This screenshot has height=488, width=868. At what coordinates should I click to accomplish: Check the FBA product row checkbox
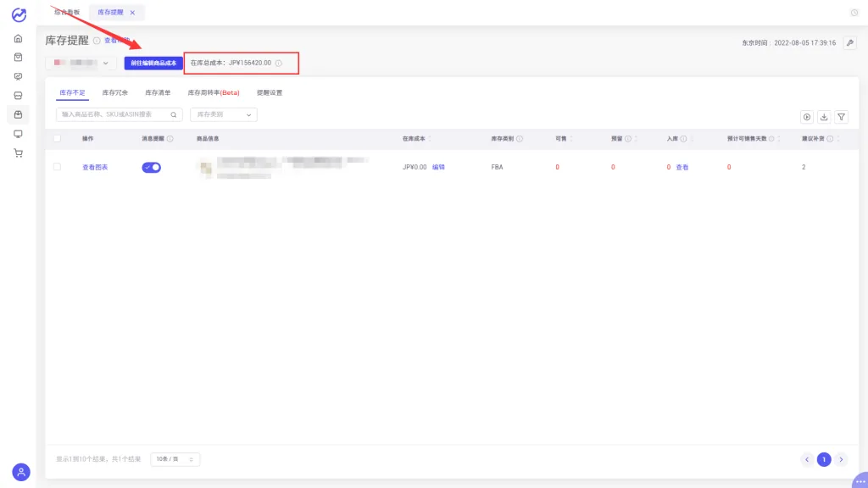[x=57, y=167]
